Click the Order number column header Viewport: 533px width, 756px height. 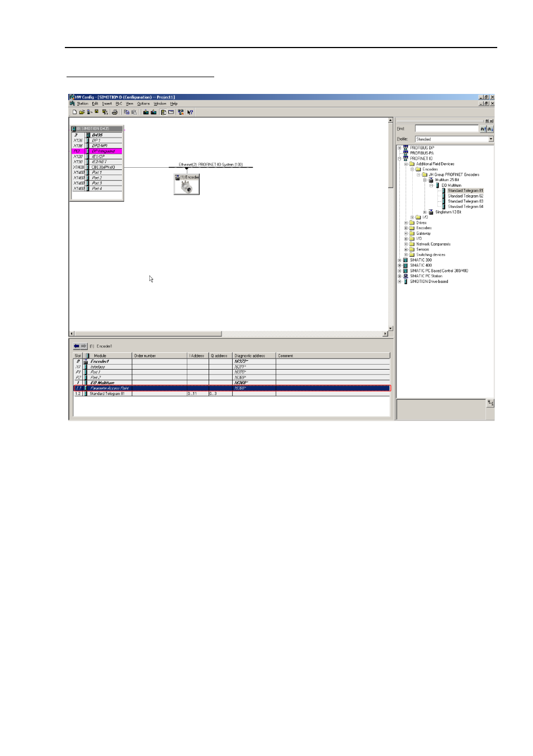coord(159,356)
